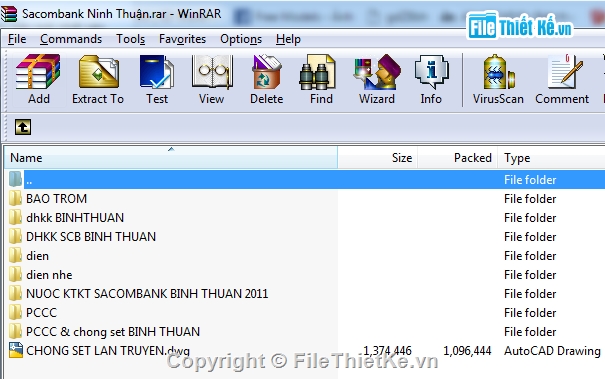Select the Delete files icon

coord(267,79)
